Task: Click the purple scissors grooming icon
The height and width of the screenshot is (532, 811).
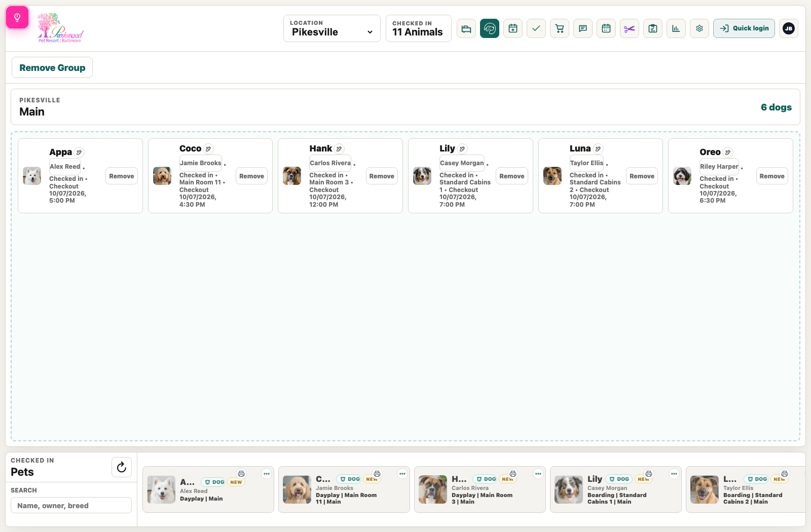Action: (x=630, y=28)
